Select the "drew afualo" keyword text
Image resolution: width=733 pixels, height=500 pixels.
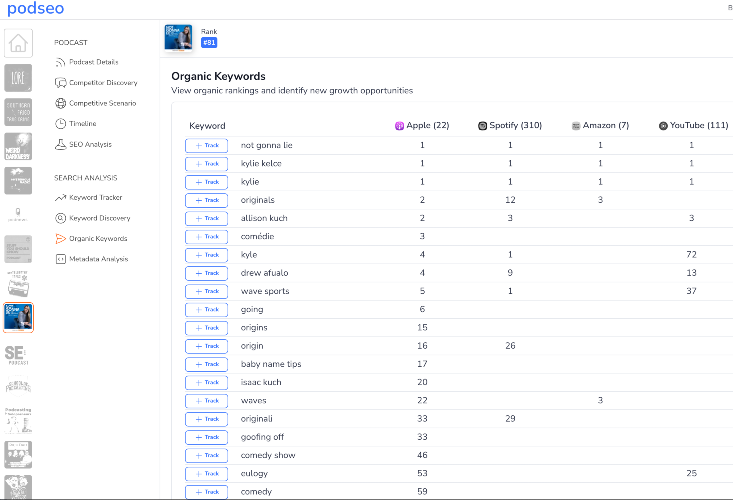(x=265, y=273)
